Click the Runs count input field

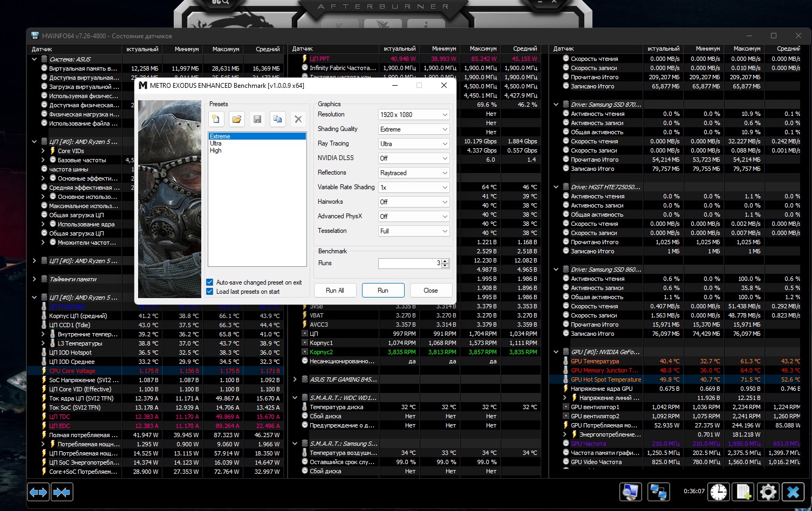click(410, 263)
